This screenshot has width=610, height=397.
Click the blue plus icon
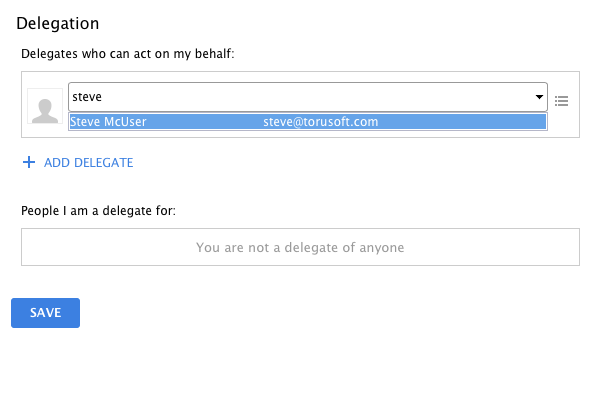pyautogui.click(x=29, y=162)
